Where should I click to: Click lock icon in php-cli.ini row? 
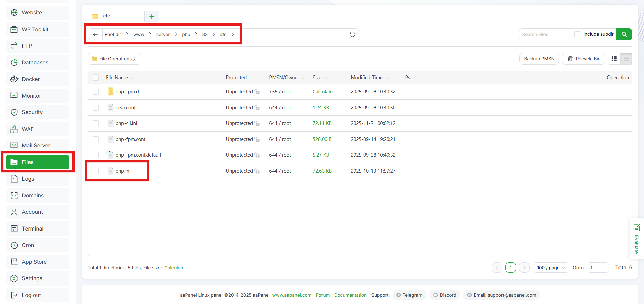tap(257, 123)
